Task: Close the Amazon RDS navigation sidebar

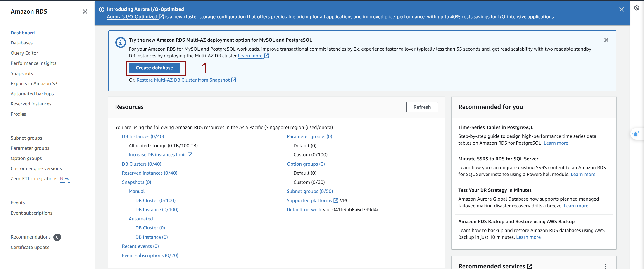Action: coord(85,12)
